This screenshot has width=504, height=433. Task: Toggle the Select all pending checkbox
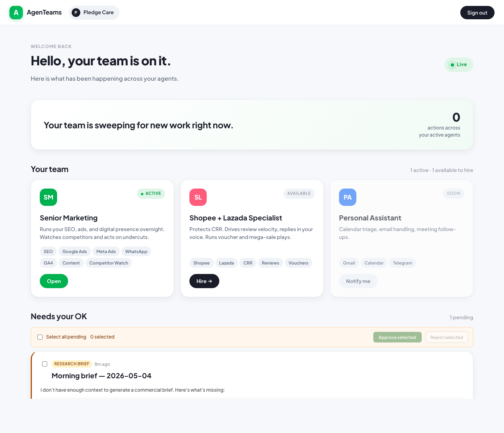coord(40,337)
